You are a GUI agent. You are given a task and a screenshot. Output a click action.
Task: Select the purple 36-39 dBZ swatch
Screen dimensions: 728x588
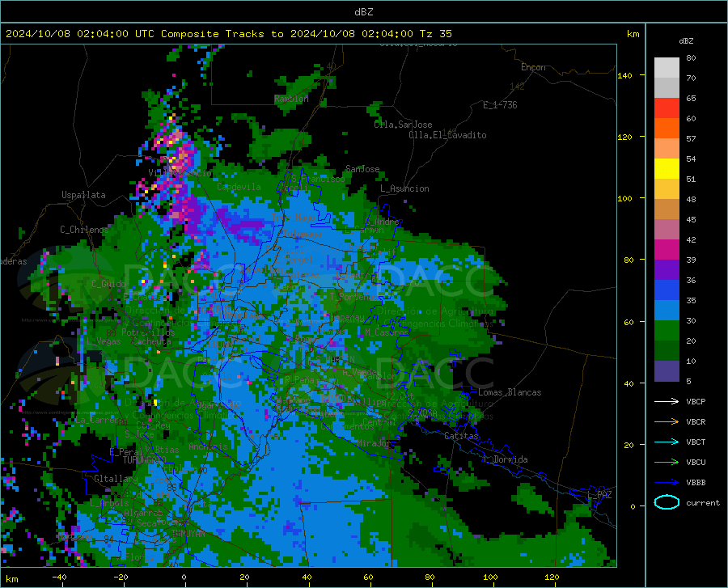667,270
